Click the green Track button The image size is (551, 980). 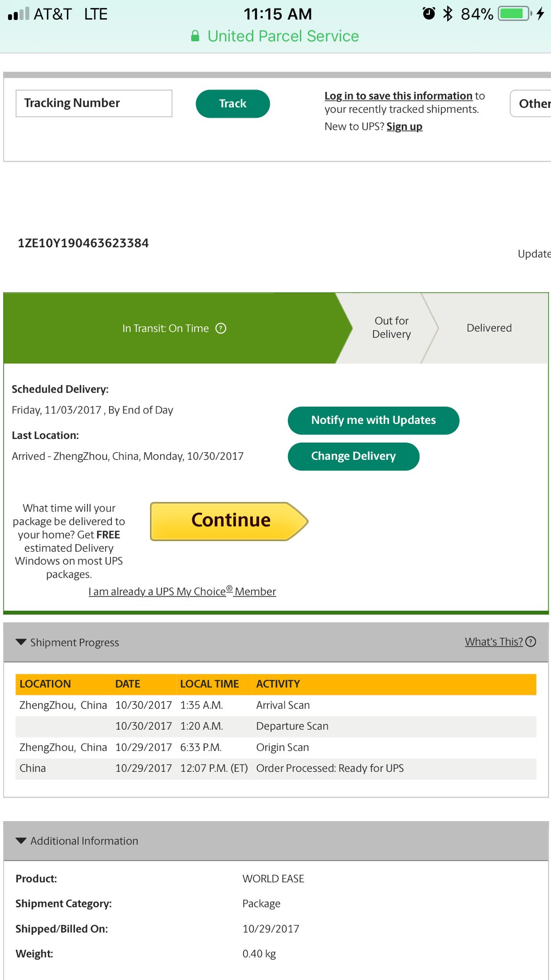[233, 104]
